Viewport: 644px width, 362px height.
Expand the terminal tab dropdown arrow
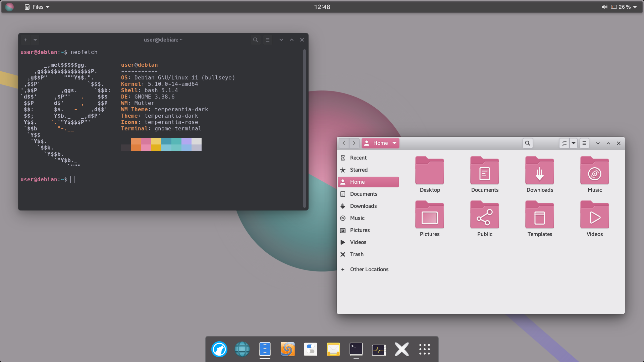pos(35,40)
